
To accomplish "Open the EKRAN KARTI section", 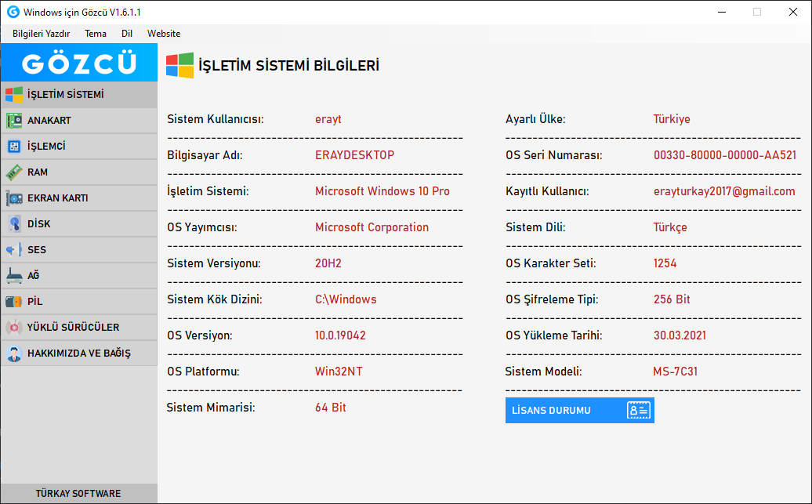I will coord(79,198).
